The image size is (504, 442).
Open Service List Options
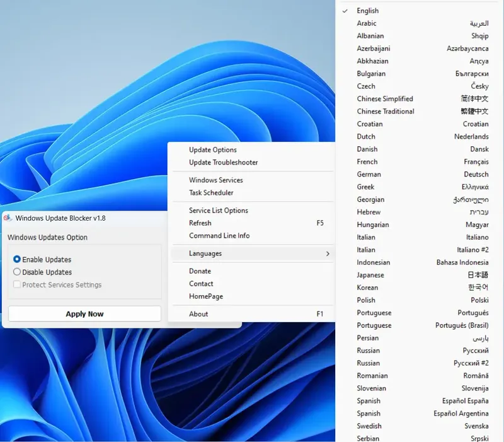coord(253,210)
